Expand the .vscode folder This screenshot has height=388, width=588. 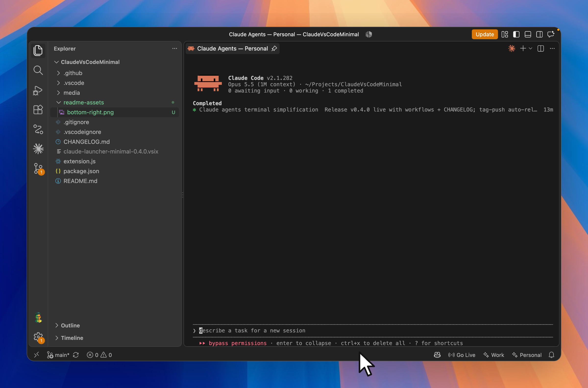coord(58,83)
